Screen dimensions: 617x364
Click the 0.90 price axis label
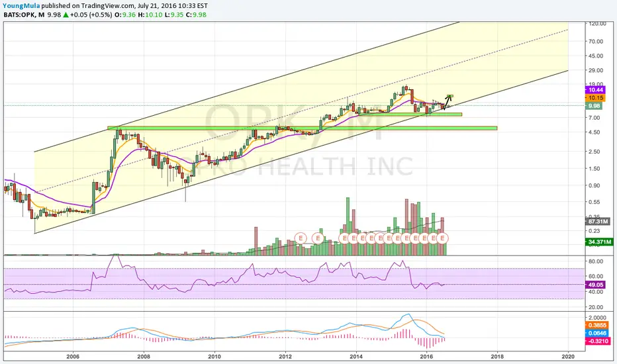[594, 185]
